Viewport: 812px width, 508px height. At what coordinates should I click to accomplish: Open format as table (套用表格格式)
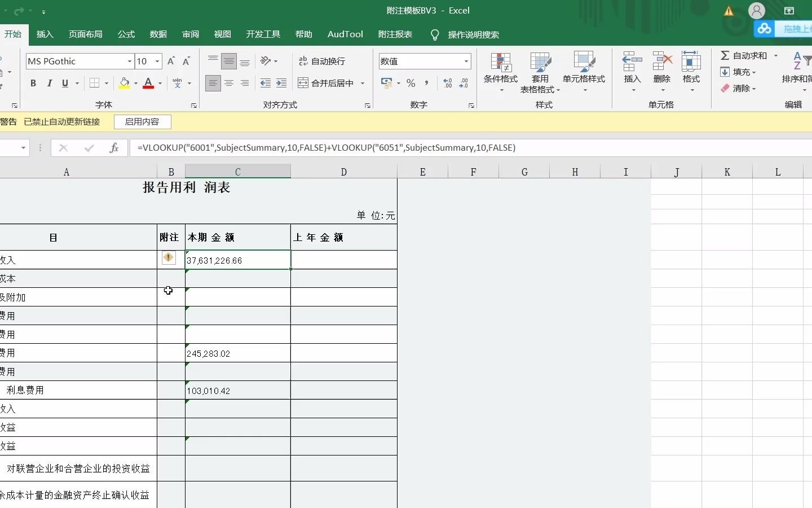click(540, 72)
